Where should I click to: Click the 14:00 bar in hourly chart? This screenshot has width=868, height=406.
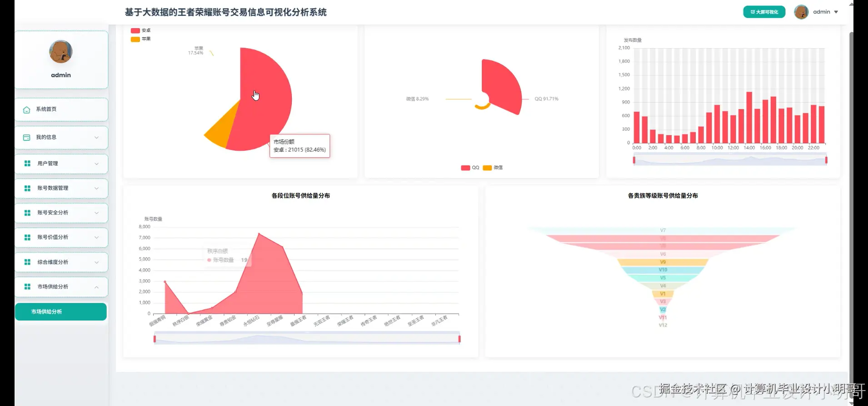pyautogui.click(x=749, y=117)
